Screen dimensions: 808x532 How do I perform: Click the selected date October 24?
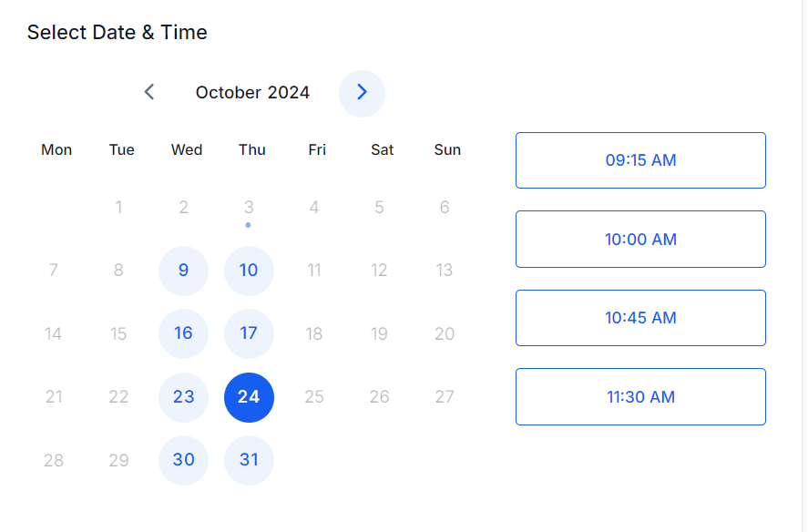pyautogui.click(x=249, y=397)
